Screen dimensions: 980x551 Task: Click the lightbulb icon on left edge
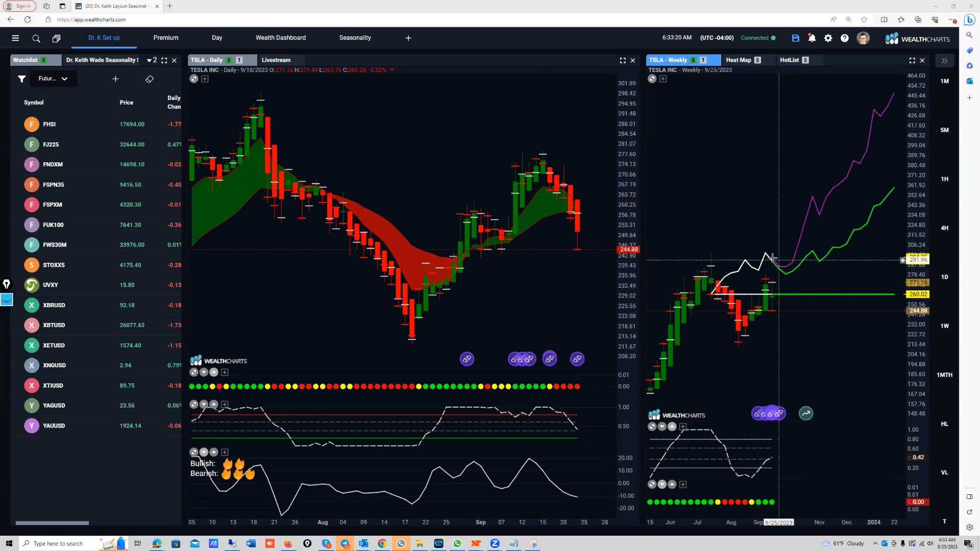click(6, 284)
